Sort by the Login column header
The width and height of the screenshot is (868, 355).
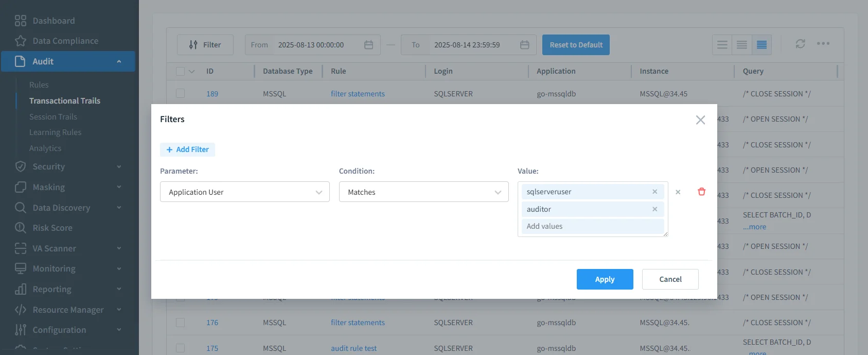[443, 71]
